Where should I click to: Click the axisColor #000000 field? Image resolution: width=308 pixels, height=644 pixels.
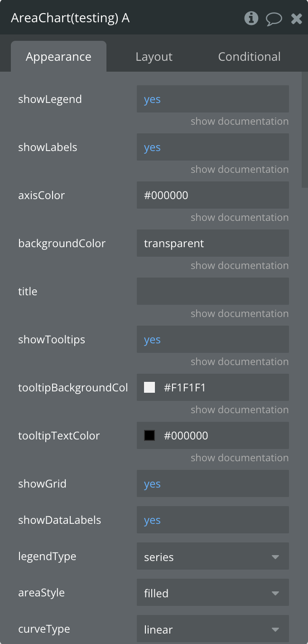212,195
